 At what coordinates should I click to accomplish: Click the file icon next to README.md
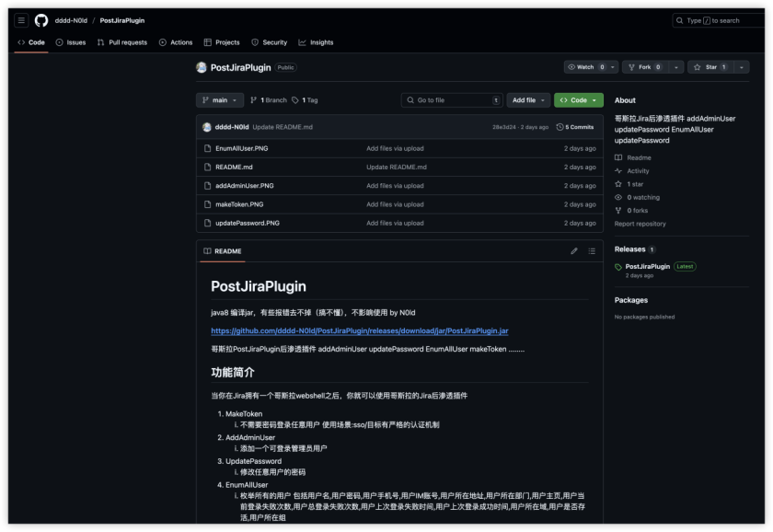pyautogui.click(x=208, y=168)
